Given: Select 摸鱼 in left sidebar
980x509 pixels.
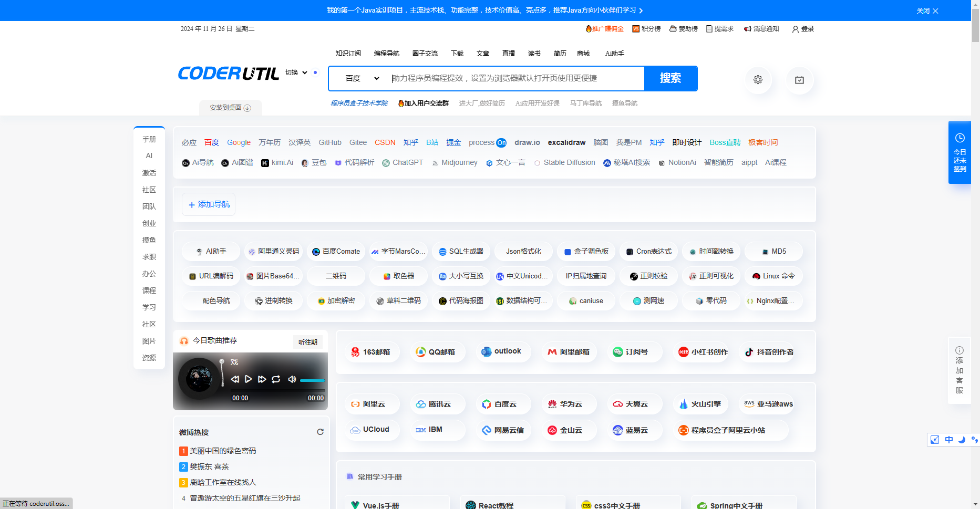Looking at the screenshot, I should [x=149, y=240].
